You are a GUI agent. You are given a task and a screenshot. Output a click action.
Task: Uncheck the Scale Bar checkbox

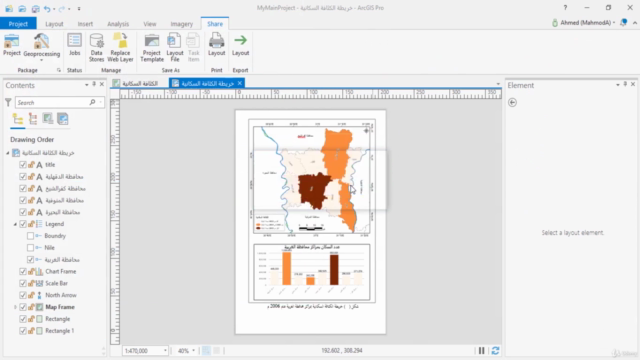(23, 283)
